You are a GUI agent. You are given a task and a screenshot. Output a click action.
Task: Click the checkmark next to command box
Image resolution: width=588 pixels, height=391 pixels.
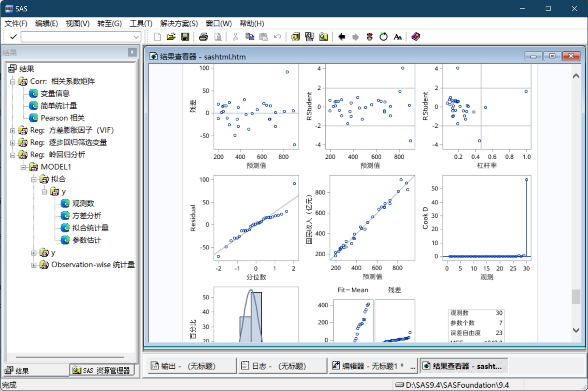point(13,37)
